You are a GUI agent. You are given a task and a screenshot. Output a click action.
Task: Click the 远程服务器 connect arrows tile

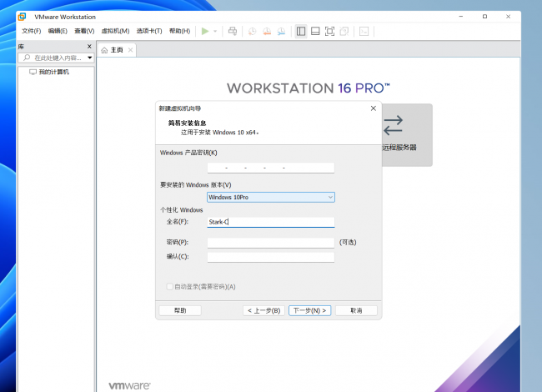click(407, 135)
